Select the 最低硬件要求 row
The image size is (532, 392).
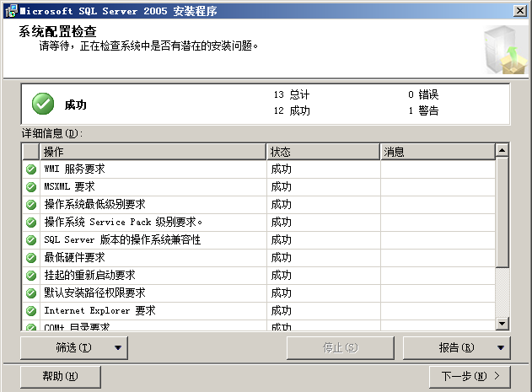click(x=259, y=257)
